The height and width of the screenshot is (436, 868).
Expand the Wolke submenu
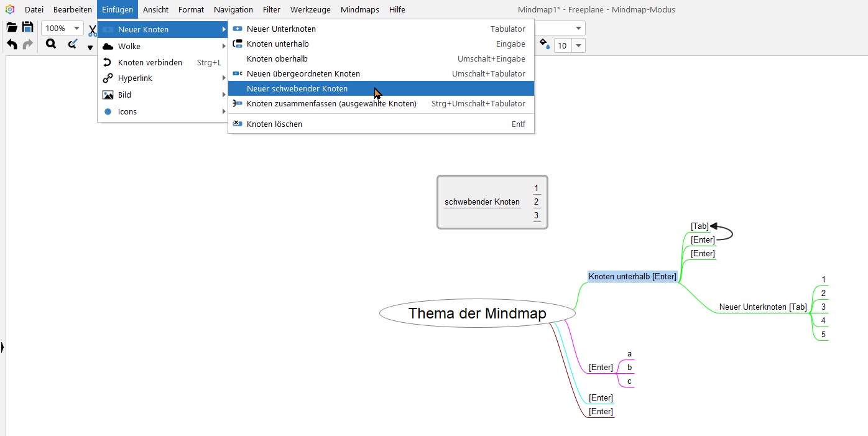click(164, 46)
